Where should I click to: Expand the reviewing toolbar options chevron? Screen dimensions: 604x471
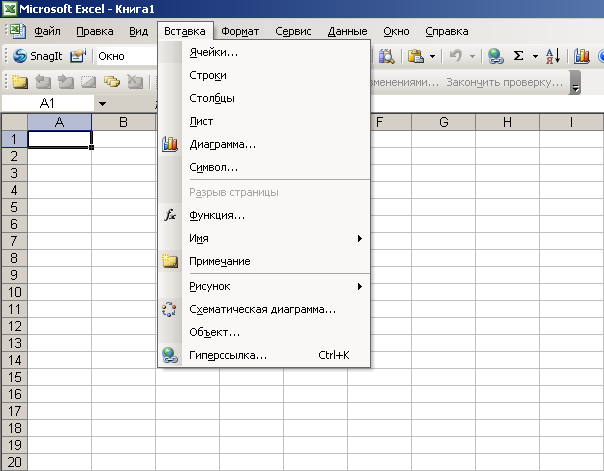[575, 82]
